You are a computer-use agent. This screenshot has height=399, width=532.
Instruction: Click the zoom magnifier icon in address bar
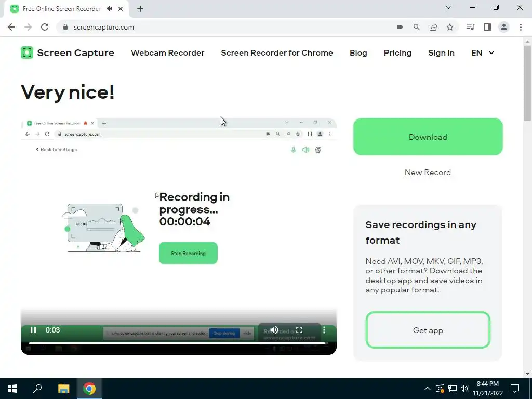pos(417,27)
